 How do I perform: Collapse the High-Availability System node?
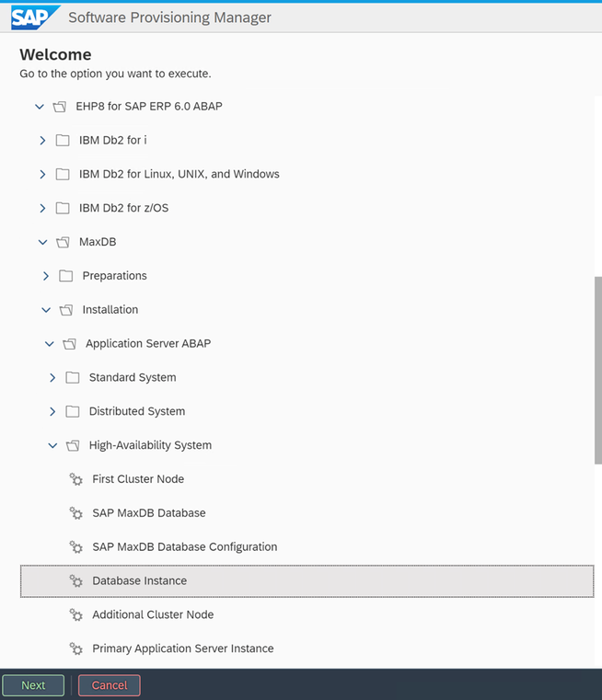(x=52, y=445)
